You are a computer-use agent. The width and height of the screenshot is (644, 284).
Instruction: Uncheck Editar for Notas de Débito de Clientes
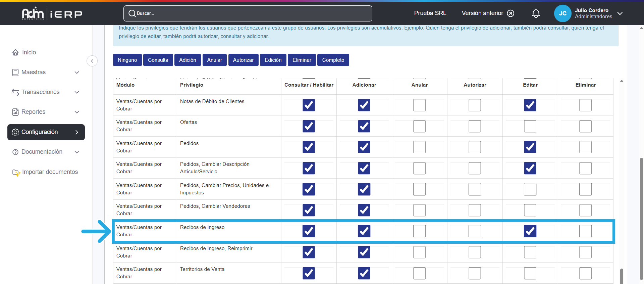point(530,105)
